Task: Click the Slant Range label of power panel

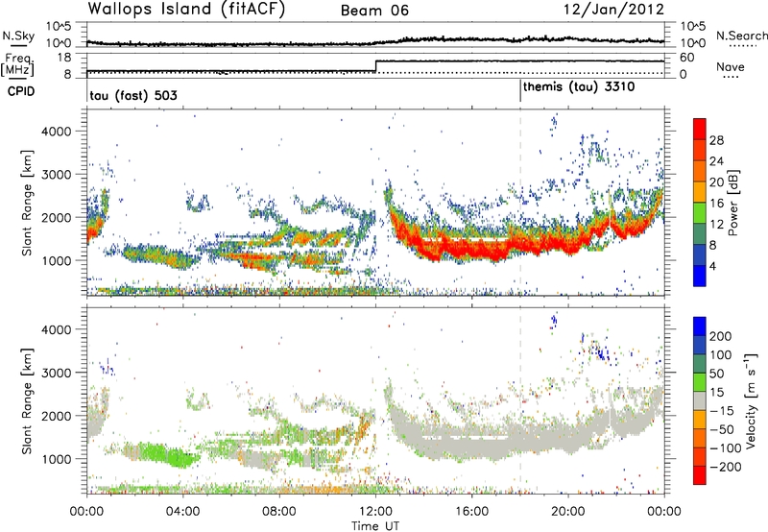Action: [x=27, y=203]
